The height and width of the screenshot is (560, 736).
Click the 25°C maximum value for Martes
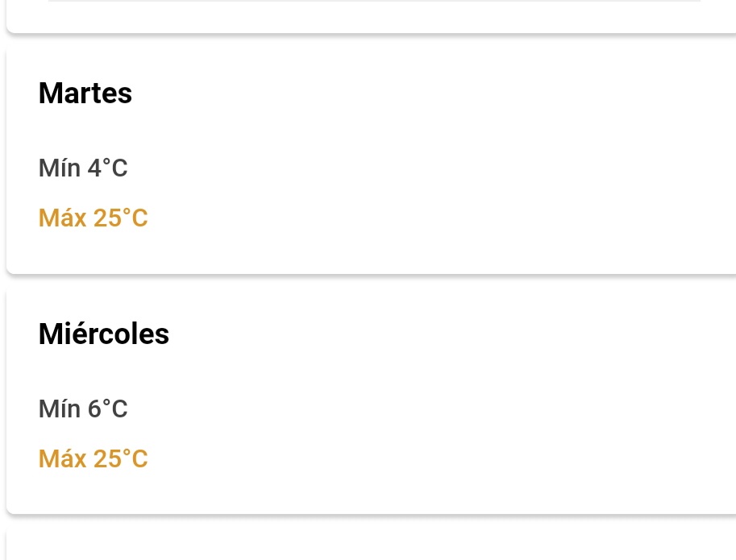121,218
